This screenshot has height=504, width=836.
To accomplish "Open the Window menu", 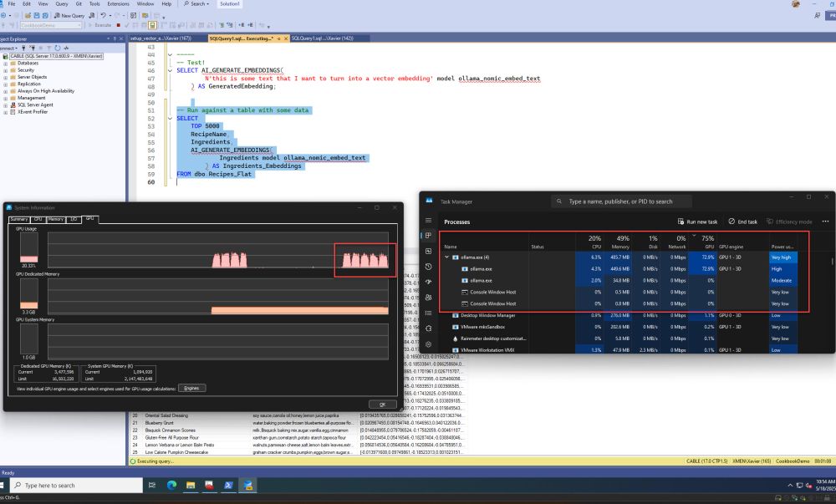I will [145, 3].
